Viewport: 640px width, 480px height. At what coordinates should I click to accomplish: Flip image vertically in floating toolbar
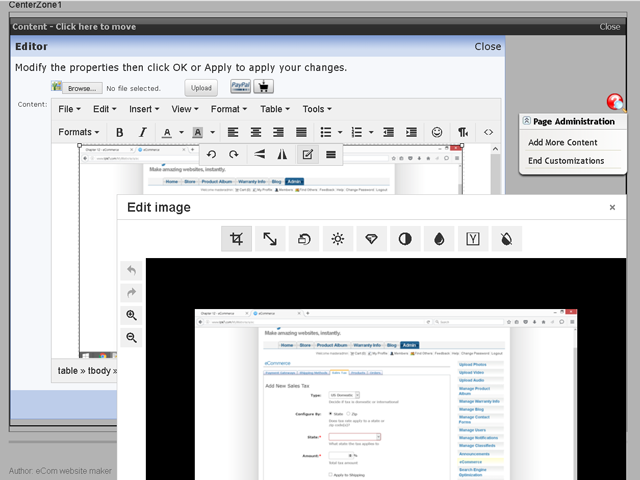pyautogui.click(x=260, y=154)
